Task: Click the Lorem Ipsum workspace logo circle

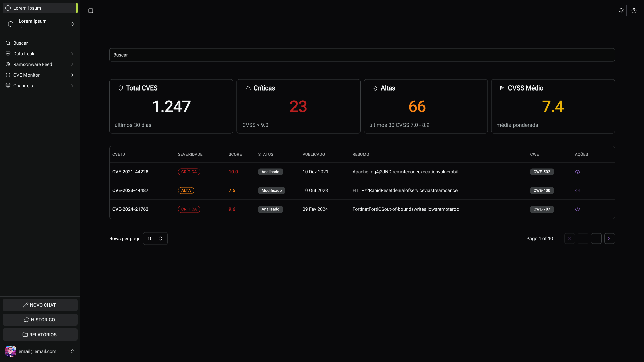Action: pos(11,24)
